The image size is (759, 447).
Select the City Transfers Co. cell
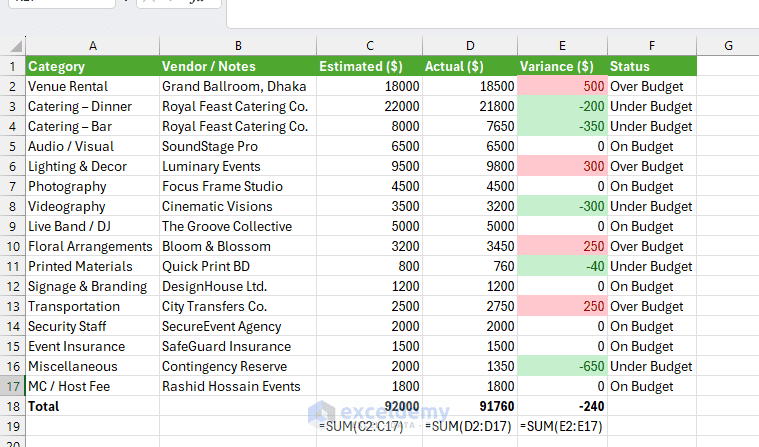point(238,307)
